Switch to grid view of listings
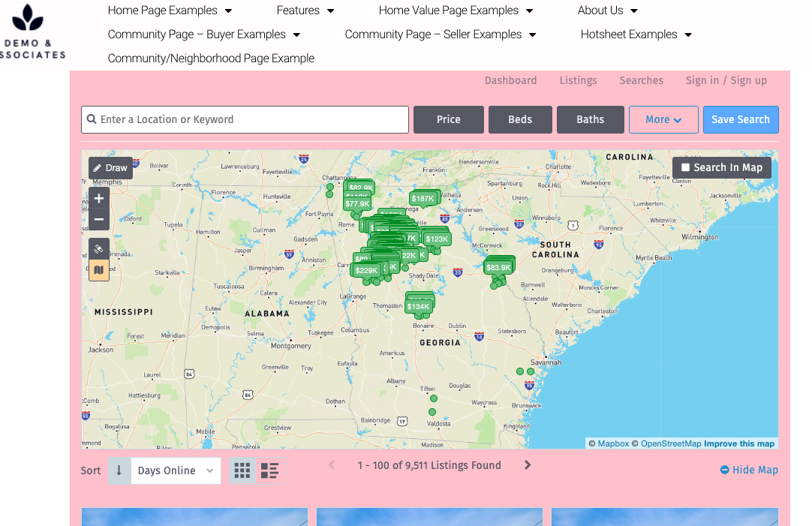This screenshot has height=526, width=812. tap(242, 470)
